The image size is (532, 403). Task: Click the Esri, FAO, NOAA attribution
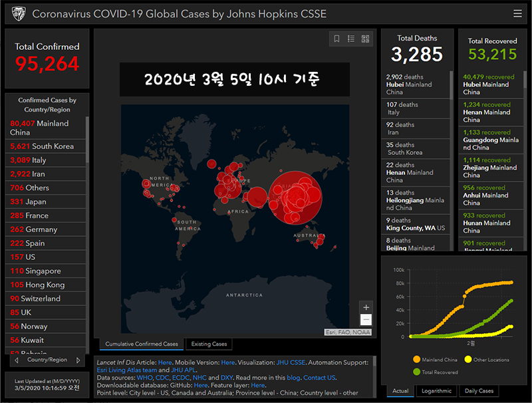pyautogui.click(x=348, y=332)
